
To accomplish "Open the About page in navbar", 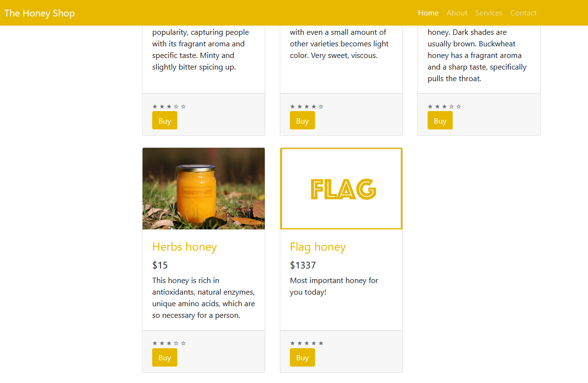I will pyautogui.click(x=457, y=13).
